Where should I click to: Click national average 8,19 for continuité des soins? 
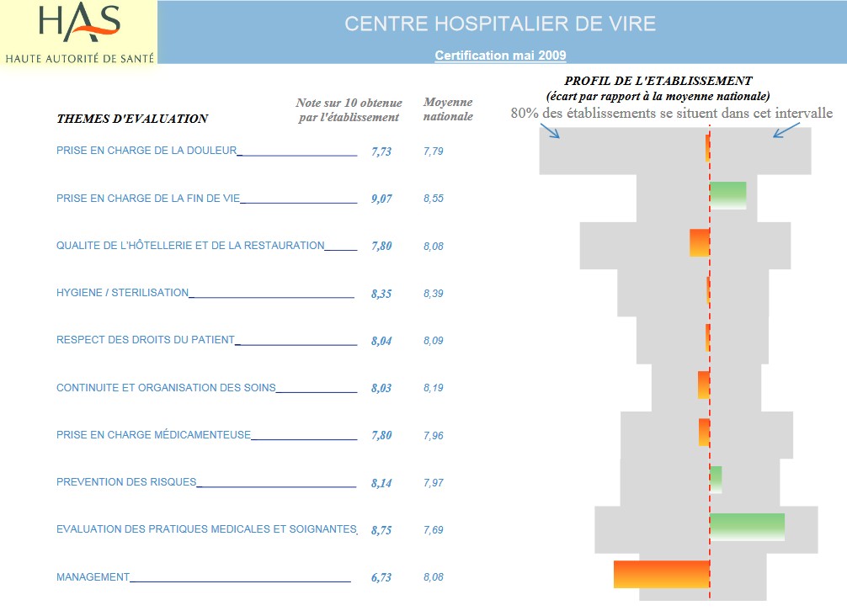(434, 388)
